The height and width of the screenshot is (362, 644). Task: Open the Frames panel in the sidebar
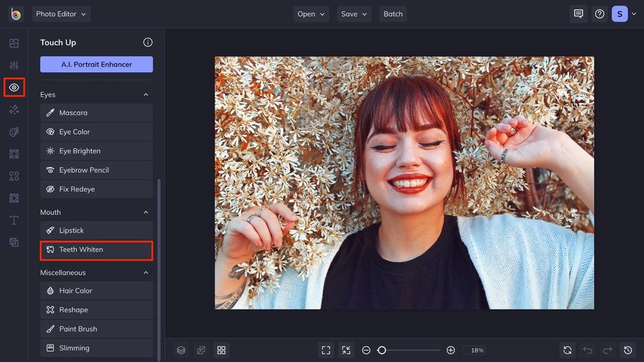[14, 154]
